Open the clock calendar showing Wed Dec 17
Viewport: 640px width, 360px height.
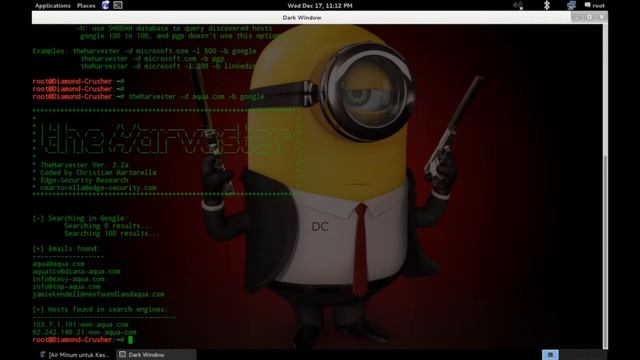pos(320,6)
